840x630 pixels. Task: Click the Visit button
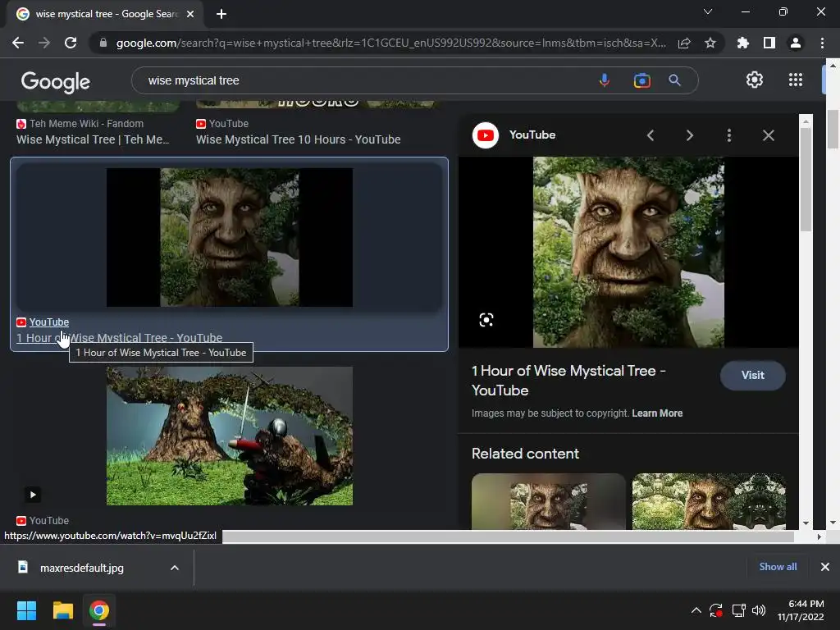tap(753, 376)
